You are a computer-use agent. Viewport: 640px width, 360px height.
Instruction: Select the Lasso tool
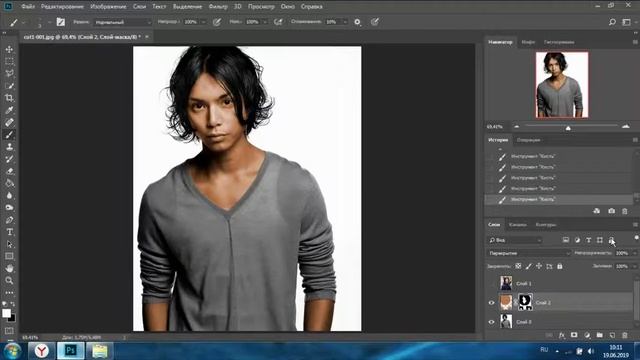pyautogui.click(x=9, y=74)
